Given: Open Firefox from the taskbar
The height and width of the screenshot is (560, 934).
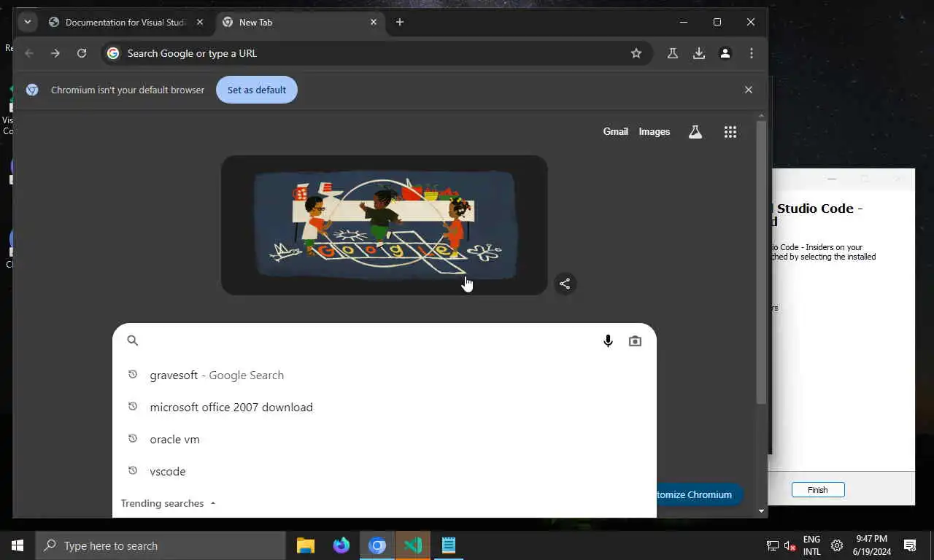Looking at the screenshot, I should [341, 545].
